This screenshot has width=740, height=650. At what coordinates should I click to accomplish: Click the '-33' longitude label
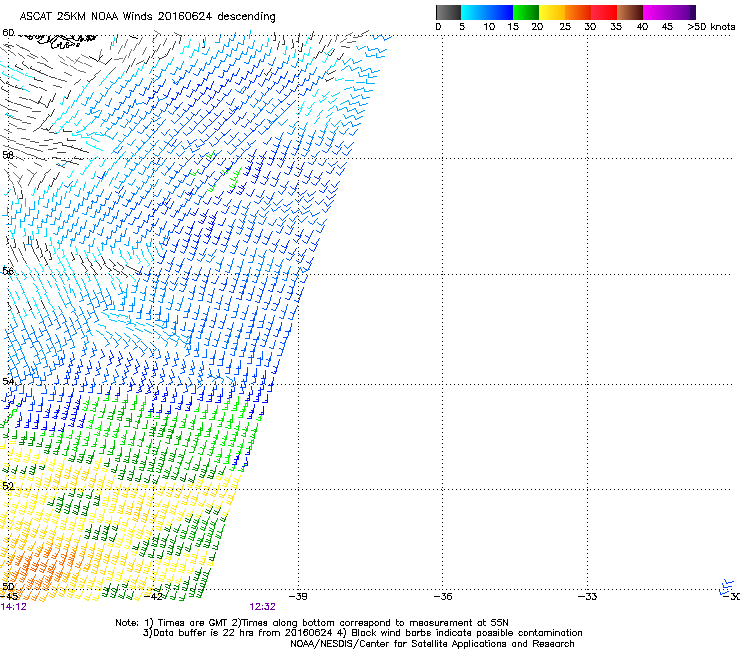click(588, 596)
